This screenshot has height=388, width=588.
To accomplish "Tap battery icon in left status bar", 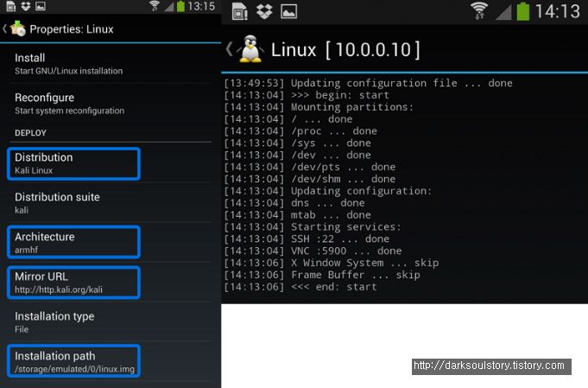I will point(180,6).
